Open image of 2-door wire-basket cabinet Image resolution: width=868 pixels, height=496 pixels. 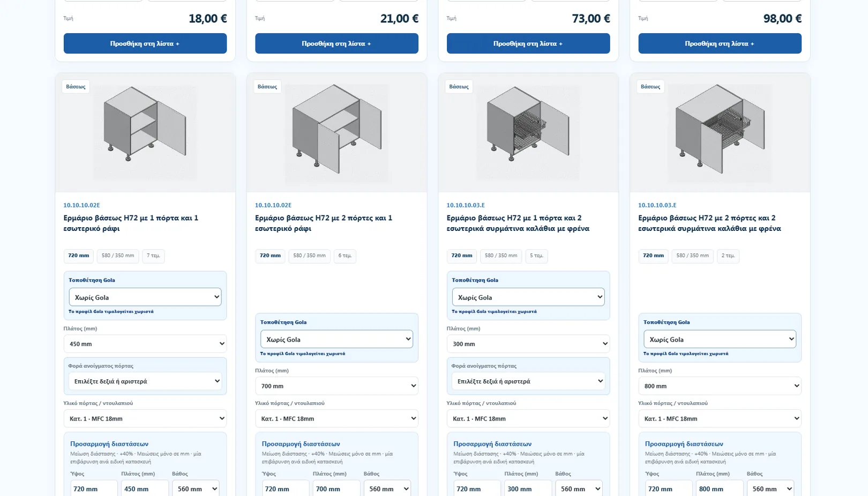[x=720, y=132]
